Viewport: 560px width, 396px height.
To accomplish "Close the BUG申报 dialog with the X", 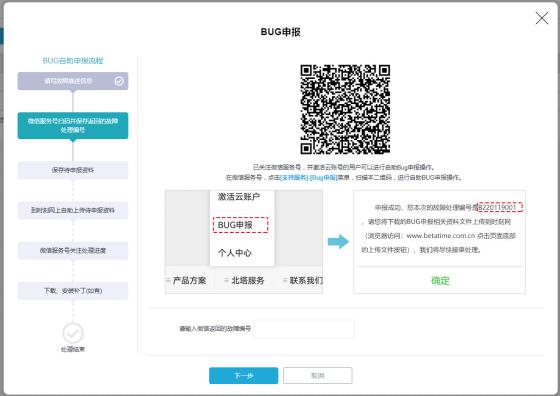I will tap(542, 18).
